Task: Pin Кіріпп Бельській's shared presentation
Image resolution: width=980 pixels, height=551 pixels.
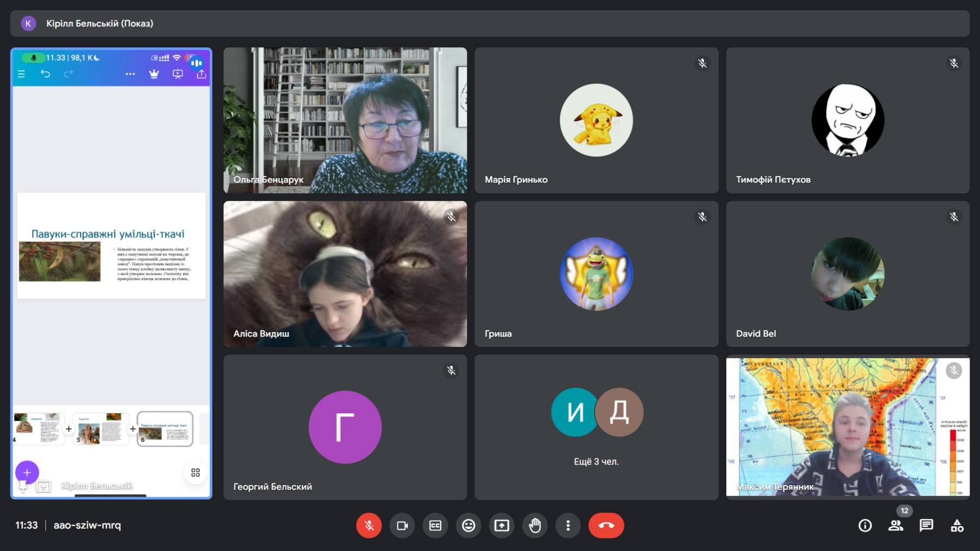Action: pyautogui.click(x=23, y=486)
